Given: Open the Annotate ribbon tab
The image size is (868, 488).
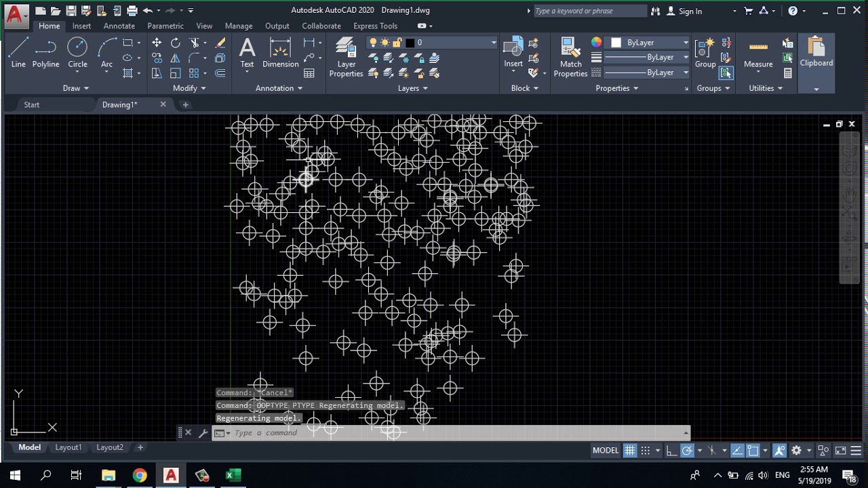Looking at the screenshot, I should 119,26.
